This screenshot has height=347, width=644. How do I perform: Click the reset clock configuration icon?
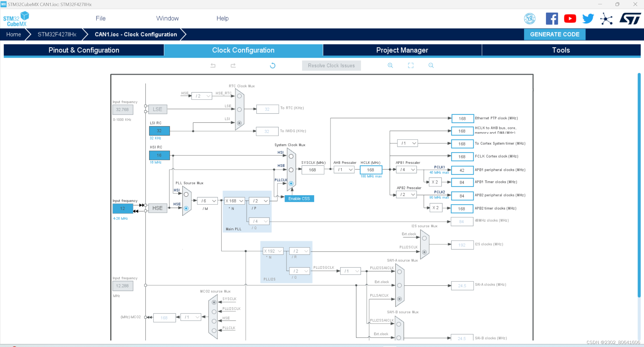(273, 66)
